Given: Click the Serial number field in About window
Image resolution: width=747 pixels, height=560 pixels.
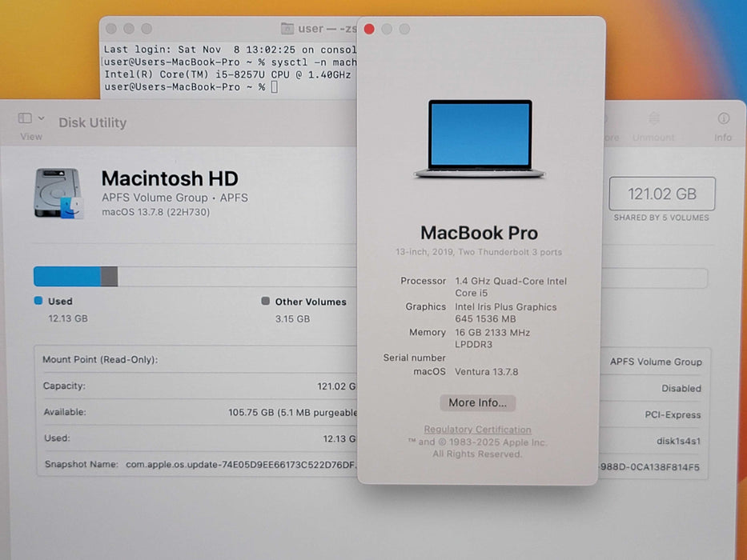Looking at the screenshot, I should [x=415, y=358].
